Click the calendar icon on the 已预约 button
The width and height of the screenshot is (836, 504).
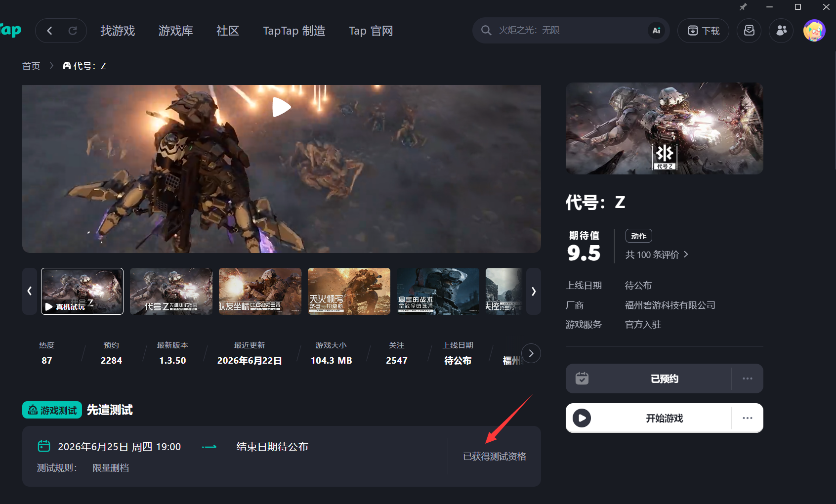[x=582, y=378]
